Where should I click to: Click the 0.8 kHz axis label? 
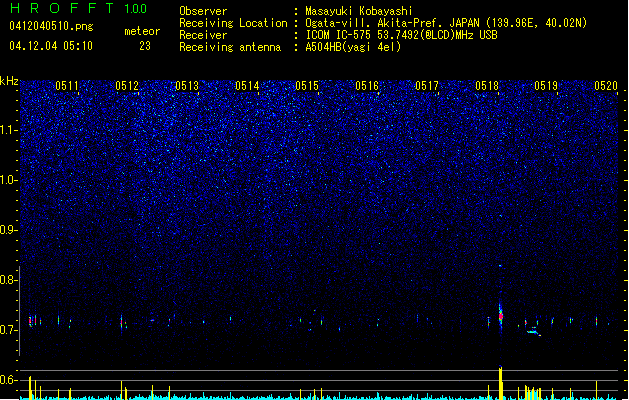pyautogui.click(x=8, y=280)
